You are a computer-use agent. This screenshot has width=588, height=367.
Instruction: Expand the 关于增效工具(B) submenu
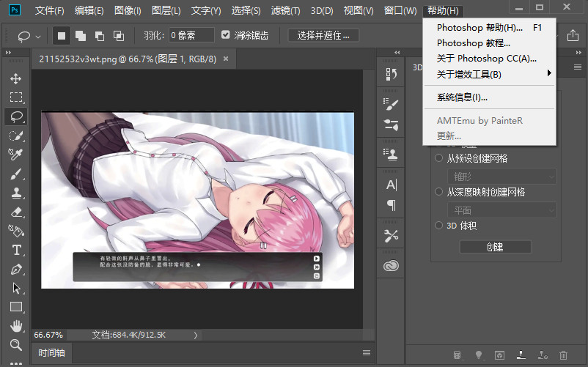(x=489, y=74)
